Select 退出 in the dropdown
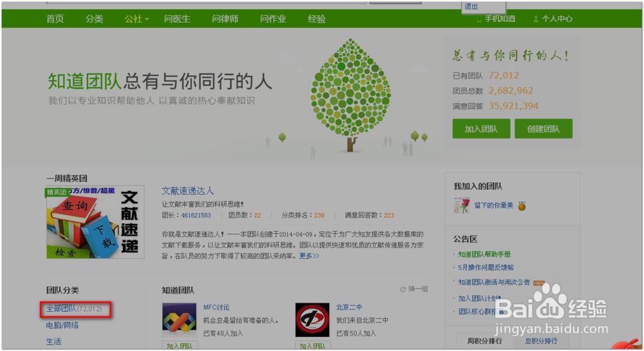The height and width of the screenshot is (351, 644). point(471,6)
